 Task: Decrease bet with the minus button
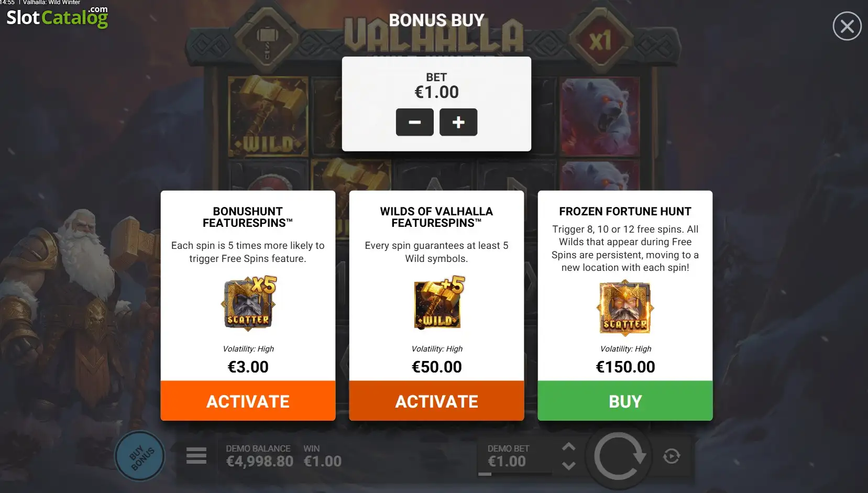[x=414, y=122]
